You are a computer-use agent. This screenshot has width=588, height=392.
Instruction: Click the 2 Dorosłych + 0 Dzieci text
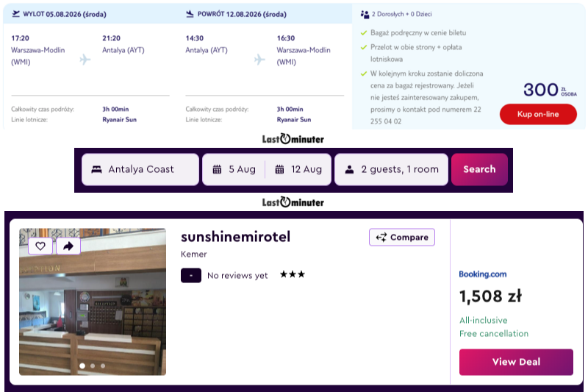point(401,14)
